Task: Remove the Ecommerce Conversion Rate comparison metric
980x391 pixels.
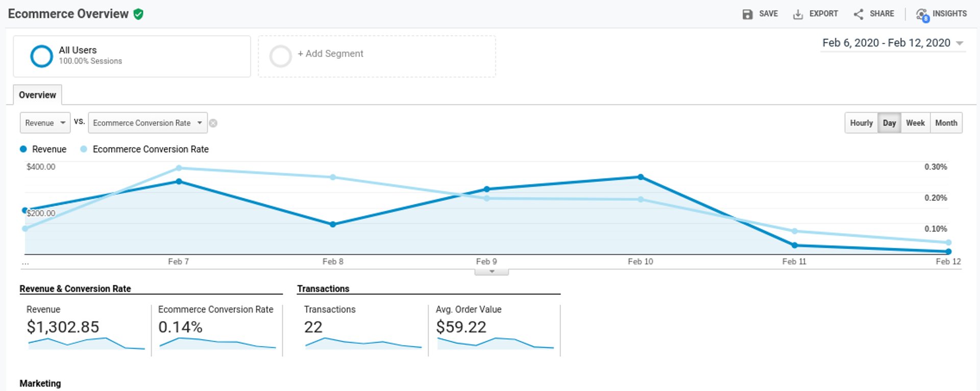Action: tap(213, 123)
